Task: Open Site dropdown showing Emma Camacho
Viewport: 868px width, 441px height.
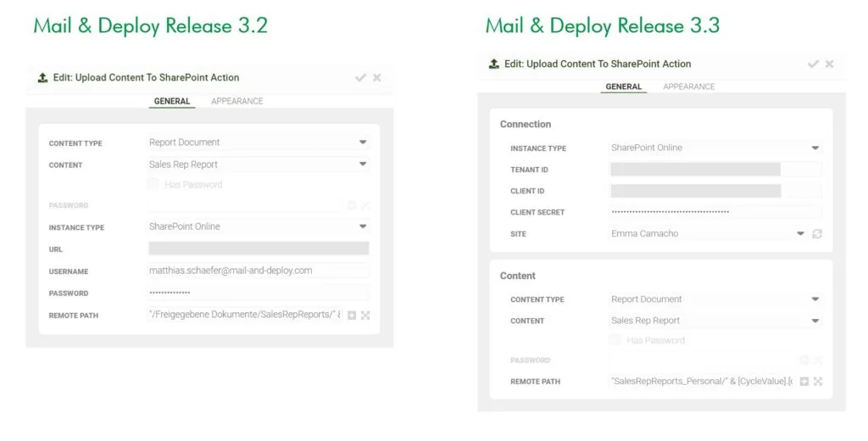Action: (708, 234)
